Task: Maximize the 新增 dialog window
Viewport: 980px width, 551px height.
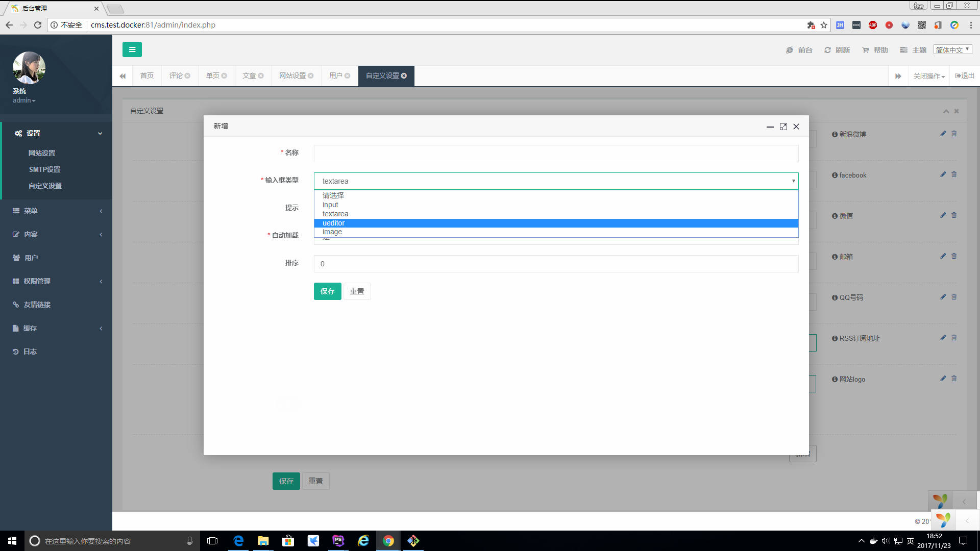Action: coord(783,127)
